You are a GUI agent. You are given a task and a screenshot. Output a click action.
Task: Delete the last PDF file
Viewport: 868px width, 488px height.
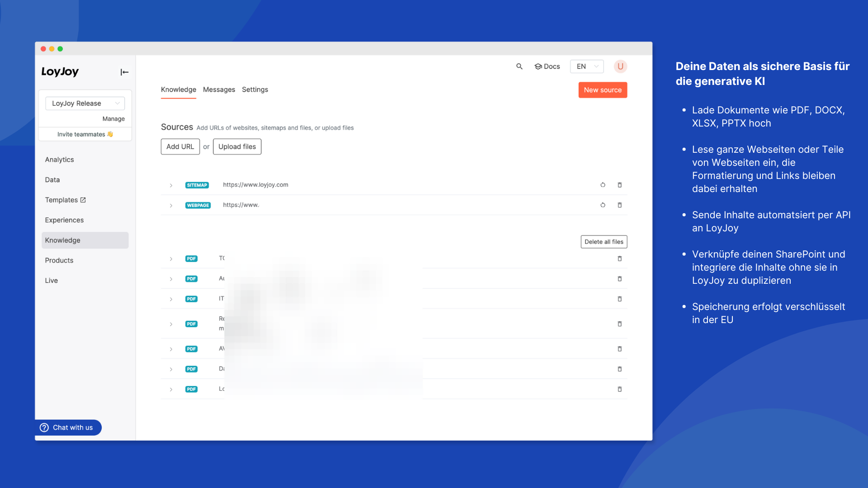(x=620, y=389)
